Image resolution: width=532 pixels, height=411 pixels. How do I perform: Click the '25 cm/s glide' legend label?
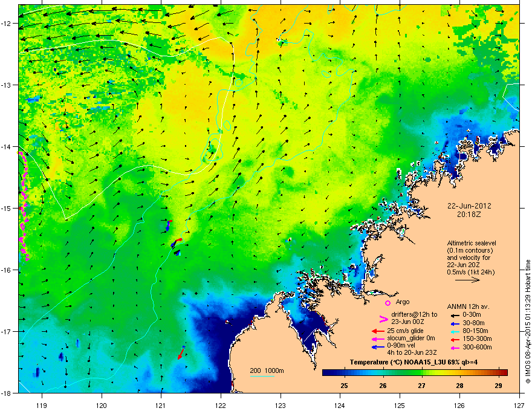coord(405,331)
